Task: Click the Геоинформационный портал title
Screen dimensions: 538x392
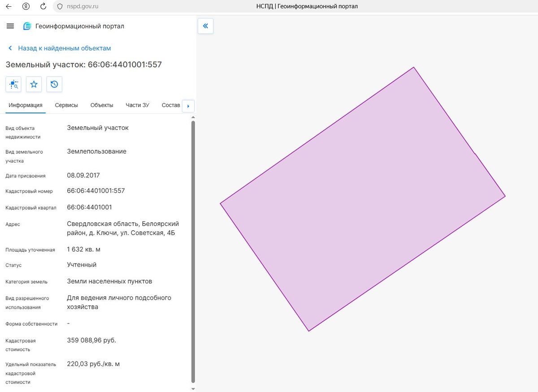Action: point(80,26)
